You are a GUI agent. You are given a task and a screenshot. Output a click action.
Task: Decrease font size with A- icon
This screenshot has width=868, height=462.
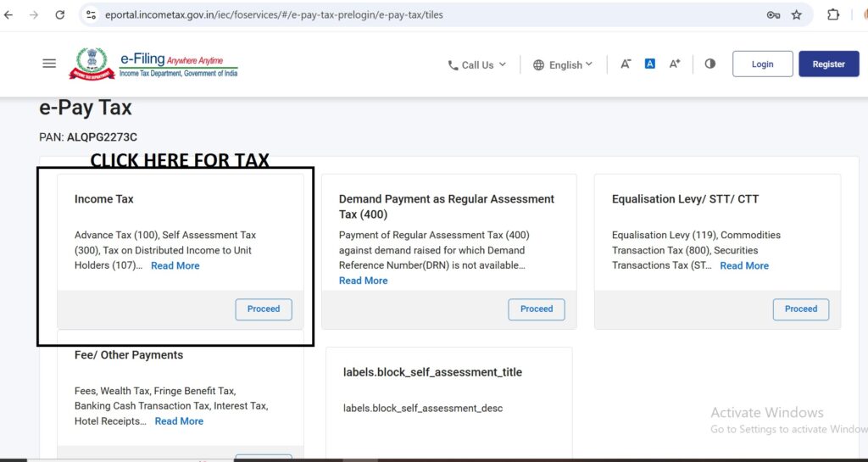[x=626, y=64]
